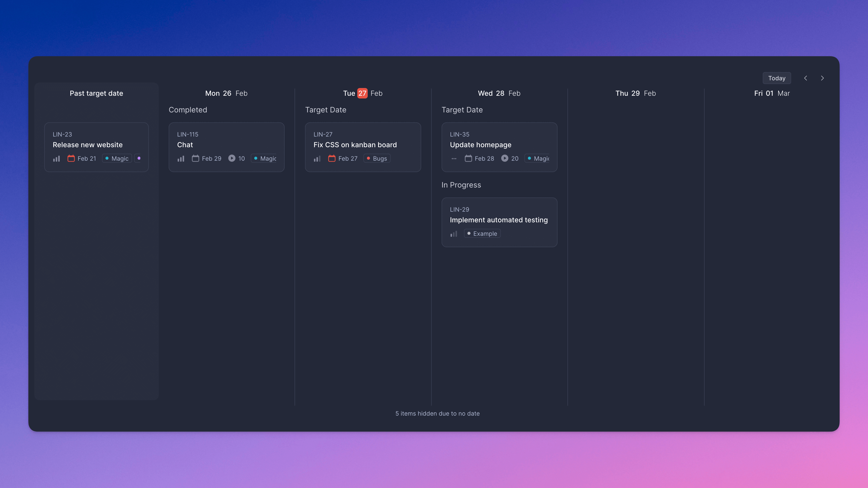This screenshot has height=488, width=868.
Task: Click Wed 28 Feb column header
Action: click(499, 93)
